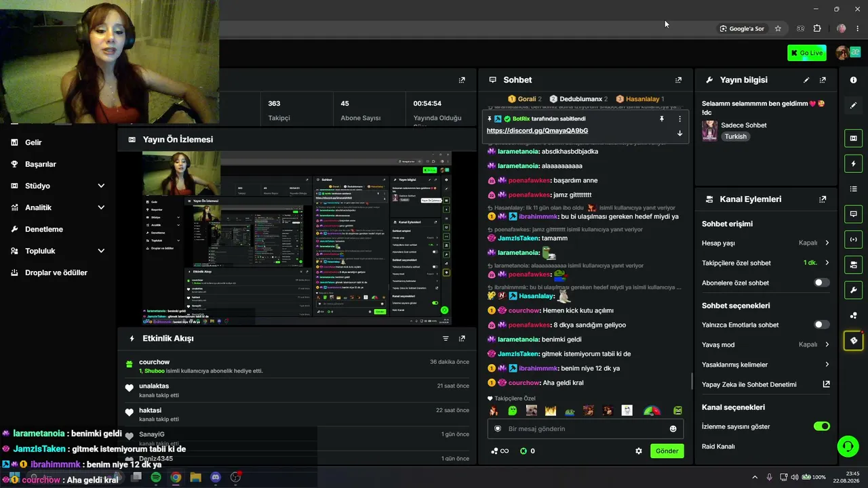Open Denetleme in the left sidebar
The image size is (868, 488).
[x=44, y=229]
